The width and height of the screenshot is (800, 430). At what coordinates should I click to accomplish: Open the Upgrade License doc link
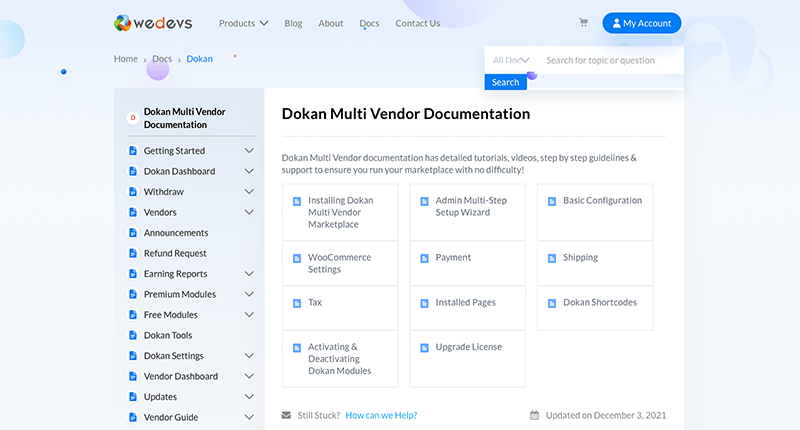point(468,347)
